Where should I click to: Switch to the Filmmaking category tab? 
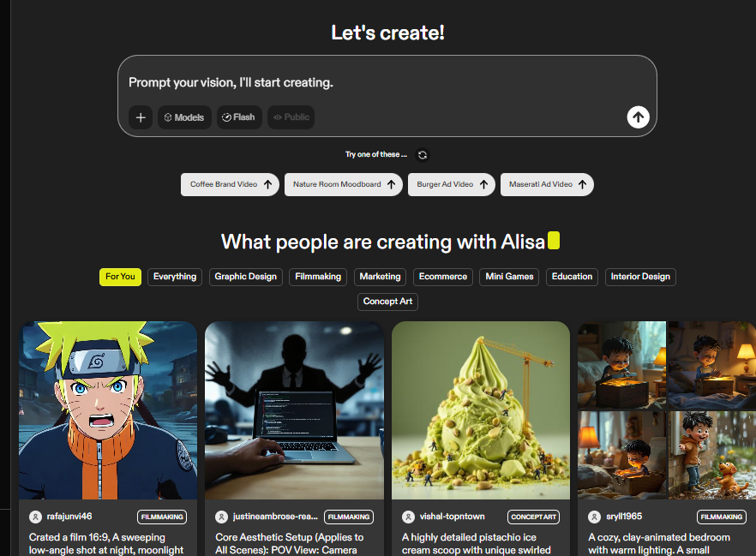318,277
